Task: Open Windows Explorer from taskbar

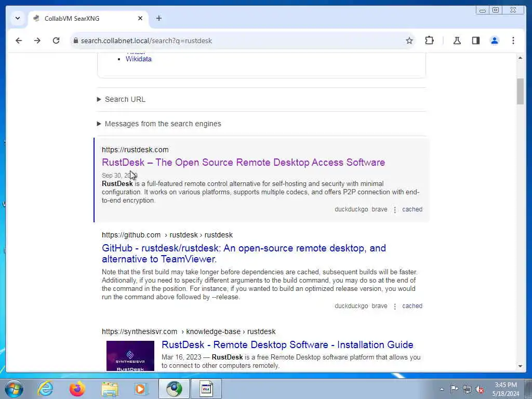Action: coord(109,389)
